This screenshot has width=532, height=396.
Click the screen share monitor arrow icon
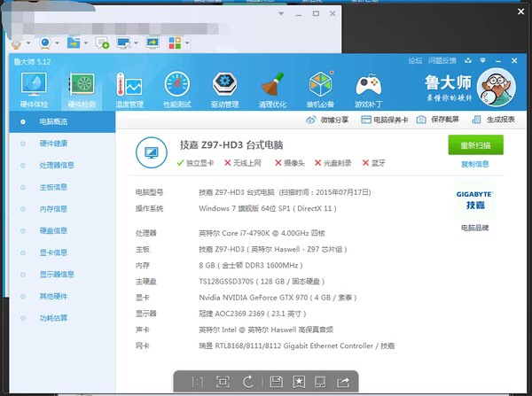pyautogui.click(x=153, y=43)
